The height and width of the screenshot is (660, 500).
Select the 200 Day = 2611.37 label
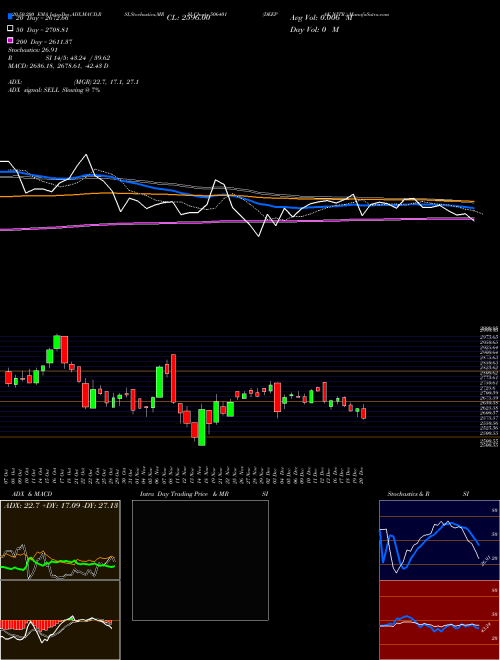pyautogui.click(x=44, y=42)
